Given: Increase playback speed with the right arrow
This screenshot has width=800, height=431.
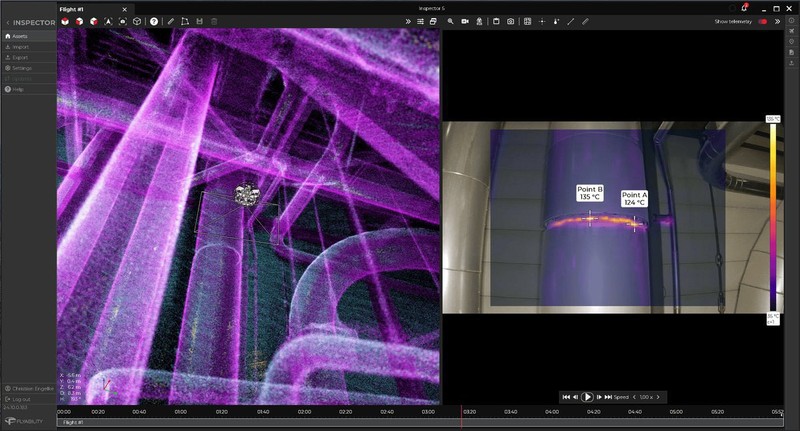Looking at the screenshot, I should 657,397.
